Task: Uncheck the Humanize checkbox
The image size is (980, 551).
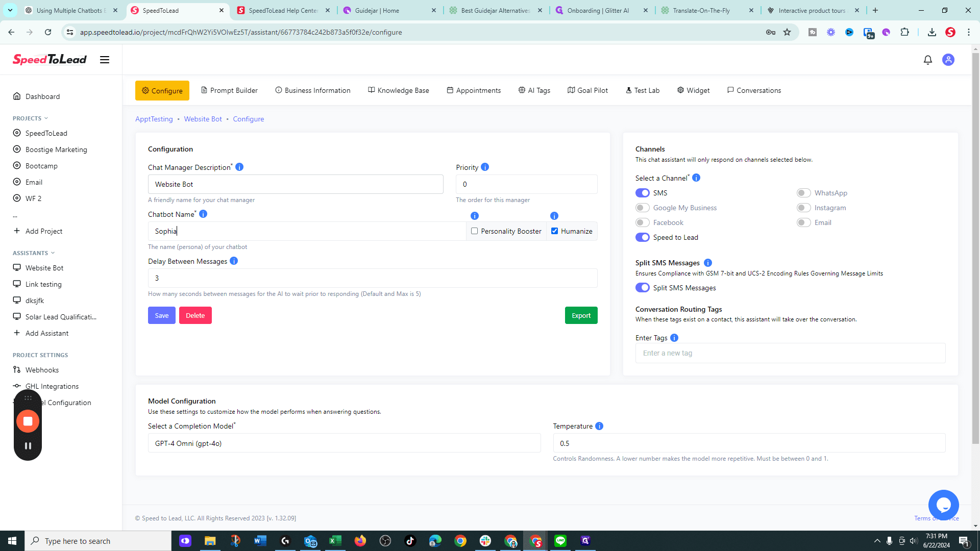Action: pos(554,231)
